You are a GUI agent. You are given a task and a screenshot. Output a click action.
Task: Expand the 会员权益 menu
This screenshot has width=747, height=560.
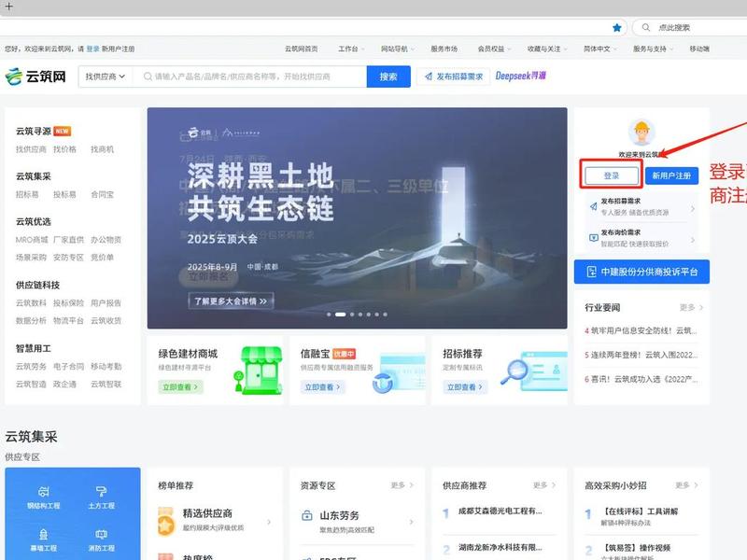tap(494, 49)
